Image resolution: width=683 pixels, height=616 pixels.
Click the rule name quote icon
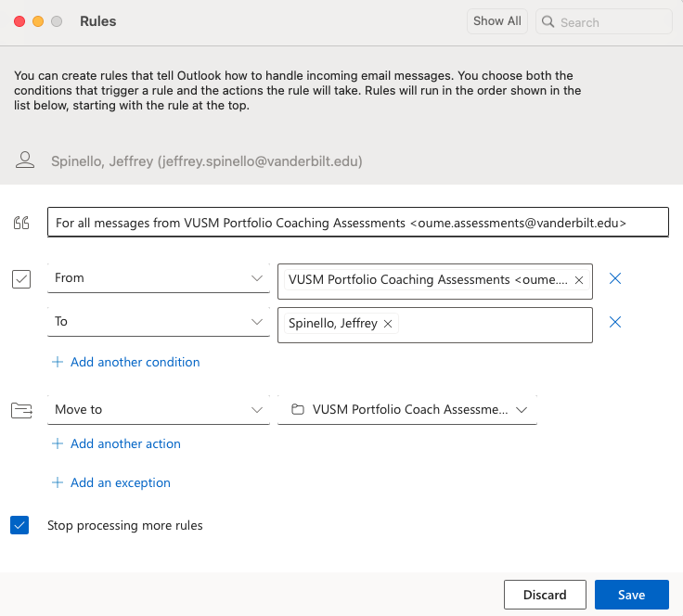(x=21, y=223)
